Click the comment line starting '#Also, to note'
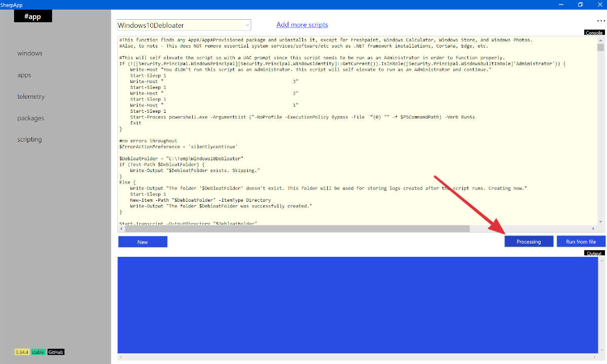Image resolution: width=607 pixels, height=364 pixels. click(x=303, y=46)
